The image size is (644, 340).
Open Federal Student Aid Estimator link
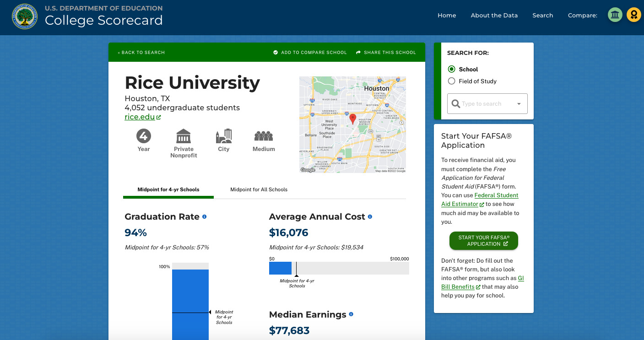[480, 200]
